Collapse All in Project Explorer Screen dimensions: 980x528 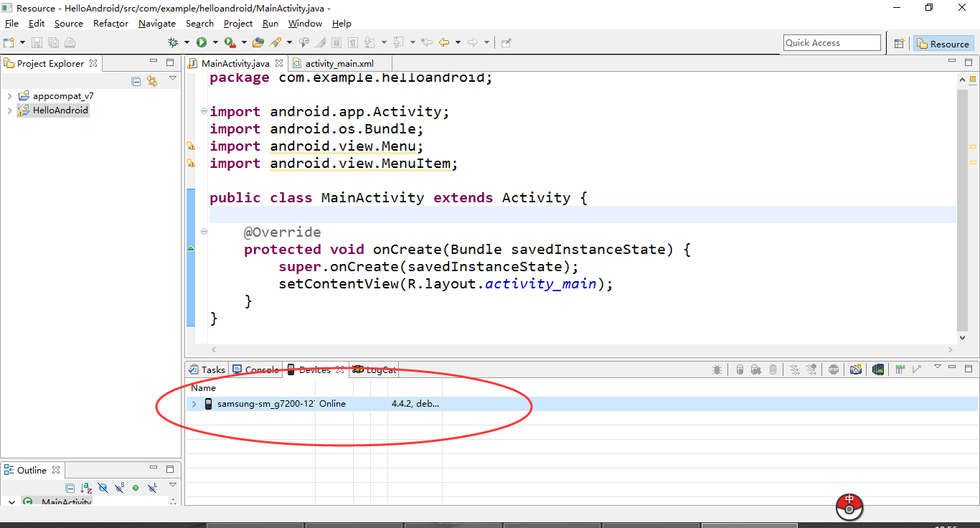click(x=136, y=81)
